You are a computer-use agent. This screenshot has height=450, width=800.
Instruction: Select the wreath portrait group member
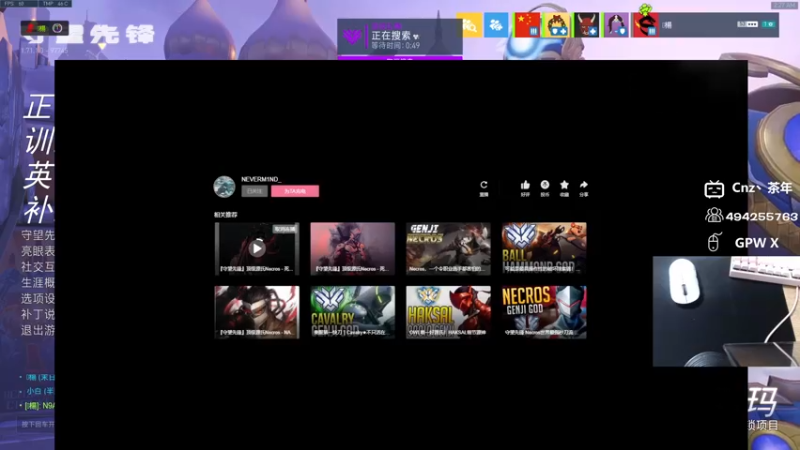coord(556,25)
